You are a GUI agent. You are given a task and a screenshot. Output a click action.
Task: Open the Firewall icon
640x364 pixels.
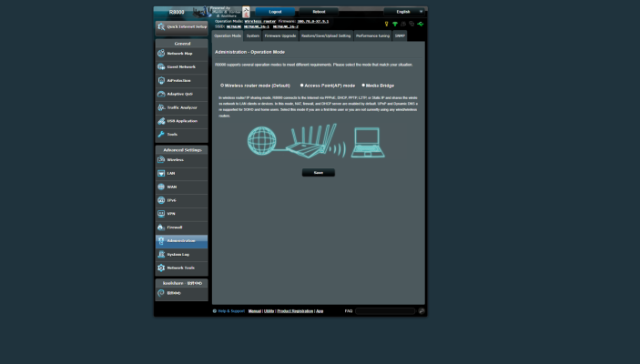click(161, 227)
